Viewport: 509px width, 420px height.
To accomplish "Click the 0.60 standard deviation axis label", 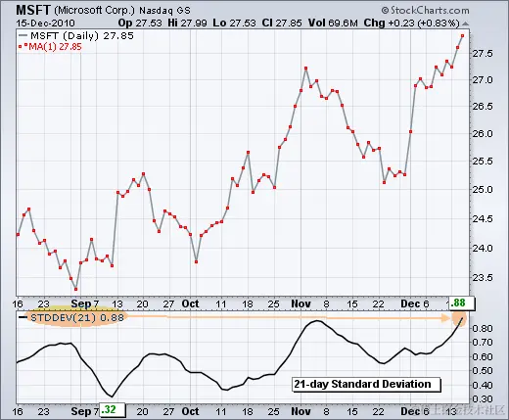I will (483, 356).
